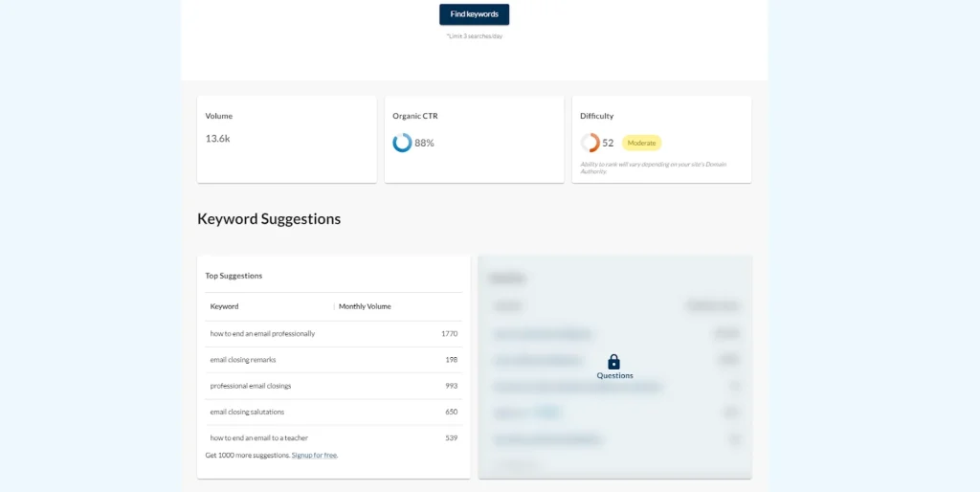Click the Keyword Suggestions heading

pos(269,219)
